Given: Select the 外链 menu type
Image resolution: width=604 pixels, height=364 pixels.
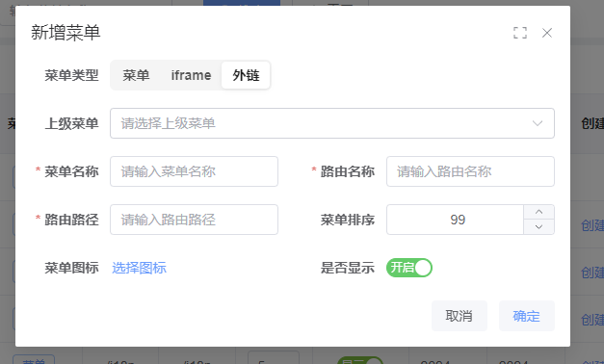Looking at the screenshot, I should [246, 75].
